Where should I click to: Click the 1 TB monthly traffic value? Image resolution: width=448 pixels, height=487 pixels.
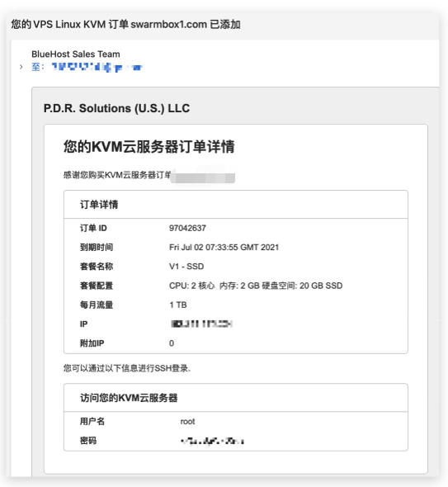178,305
